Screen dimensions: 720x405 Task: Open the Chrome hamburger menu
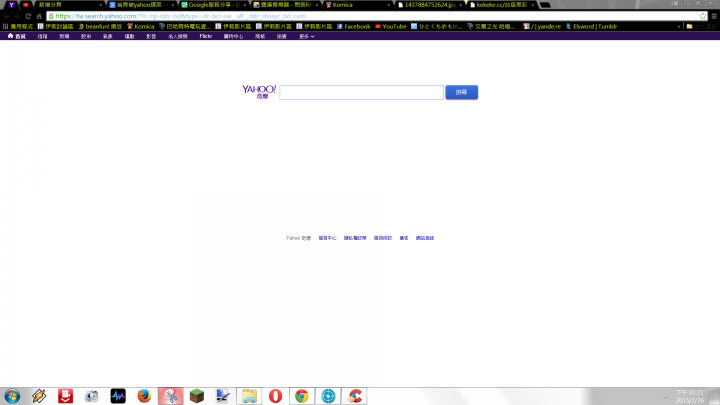click(x=714, y=16)
